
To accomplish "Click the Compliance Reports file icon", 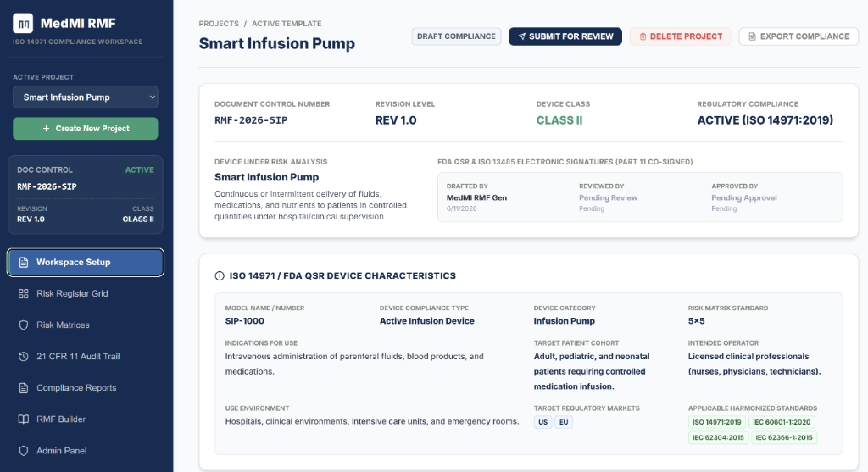I will point(23,388).
